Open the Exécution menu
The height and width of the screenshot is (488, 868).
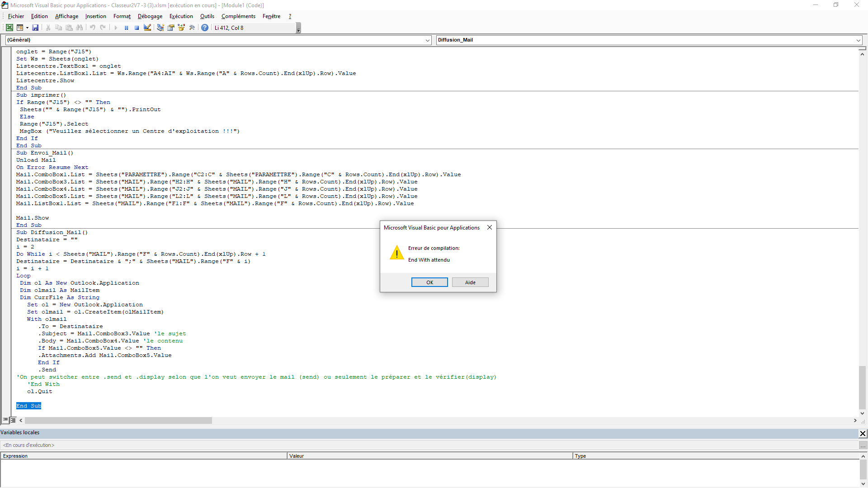tap(181, 16)
